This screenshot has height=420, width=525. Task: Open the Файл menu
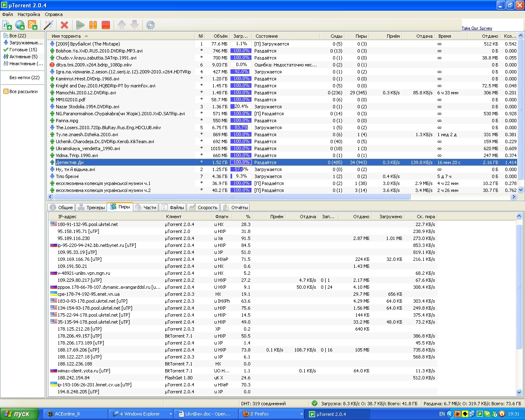pos(7,14)
